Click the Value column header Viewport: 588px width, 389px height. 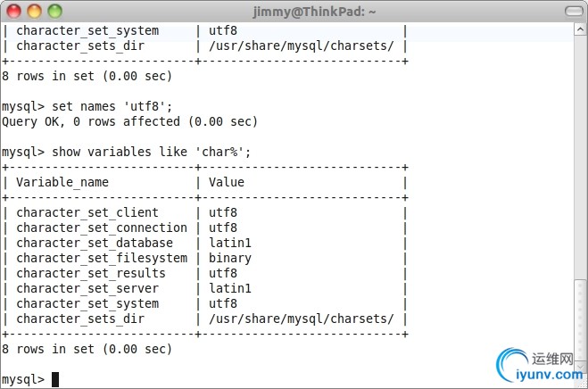point(227,182)
